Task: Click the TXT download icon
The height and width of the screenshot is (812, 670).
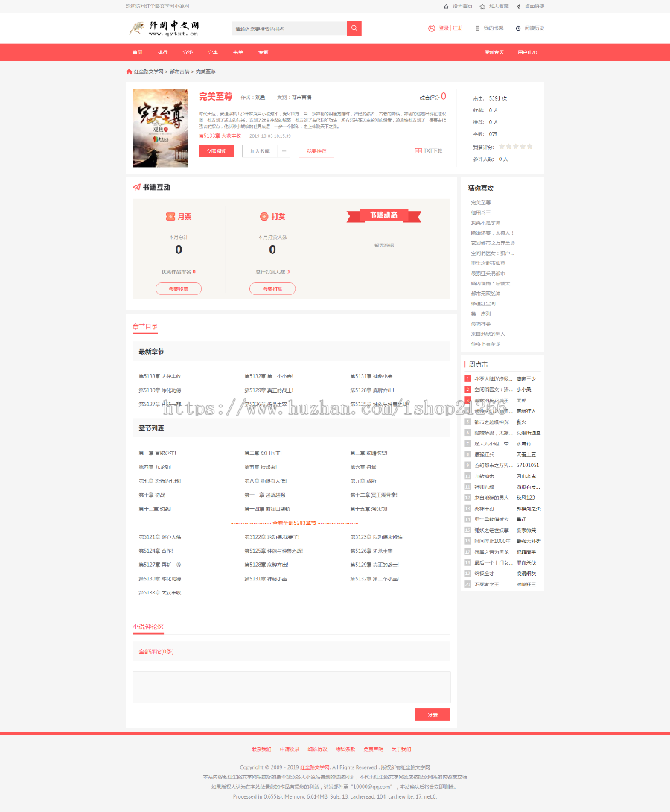Action: (x=418, y=151)
